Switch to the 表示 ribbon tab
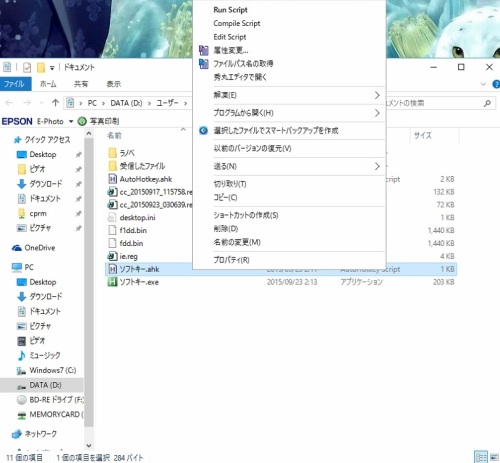Image resolution: width=500 pixels, height=463 pixels. (x=113, y=84)
